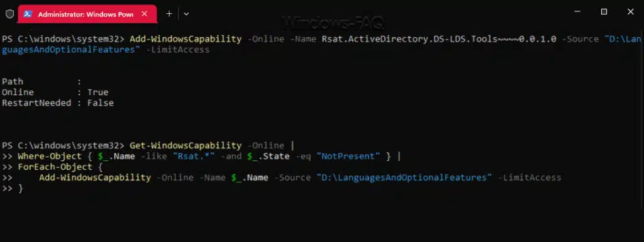The height and width of the screenshot is (242, 644).
Task: Click the Rsat.ActiveDirectory.DS-LDS.Tools~~~~0.0.1.0 name
Action: pyautogui.click(x=438, y=39)
